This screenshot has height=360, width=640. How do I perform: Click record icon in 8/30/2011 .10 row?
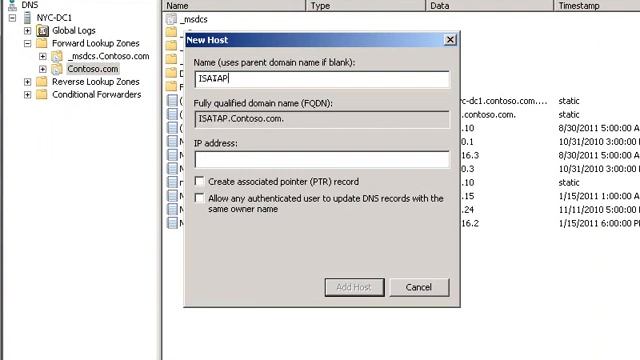[x=172, y=128]
